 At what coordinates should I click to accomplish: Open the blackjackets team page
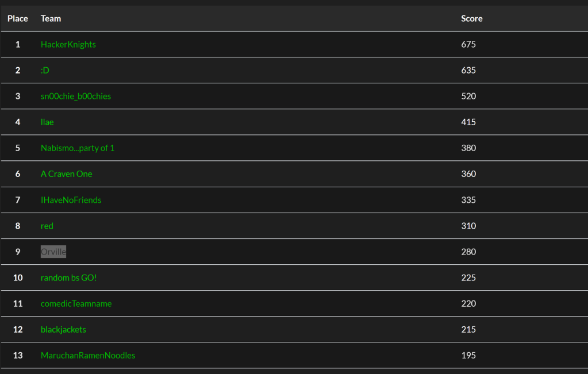(63, 329)
